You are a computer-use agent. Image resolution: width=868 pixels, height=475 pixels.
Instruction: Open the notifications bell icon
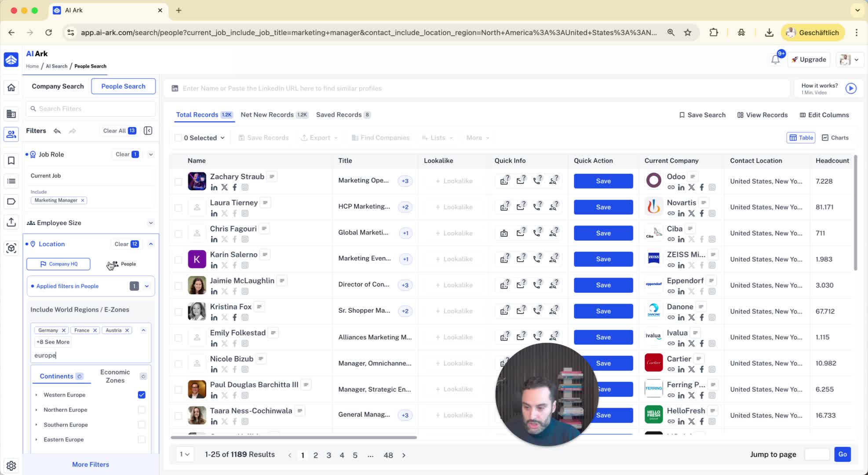(x=775, y=59)
